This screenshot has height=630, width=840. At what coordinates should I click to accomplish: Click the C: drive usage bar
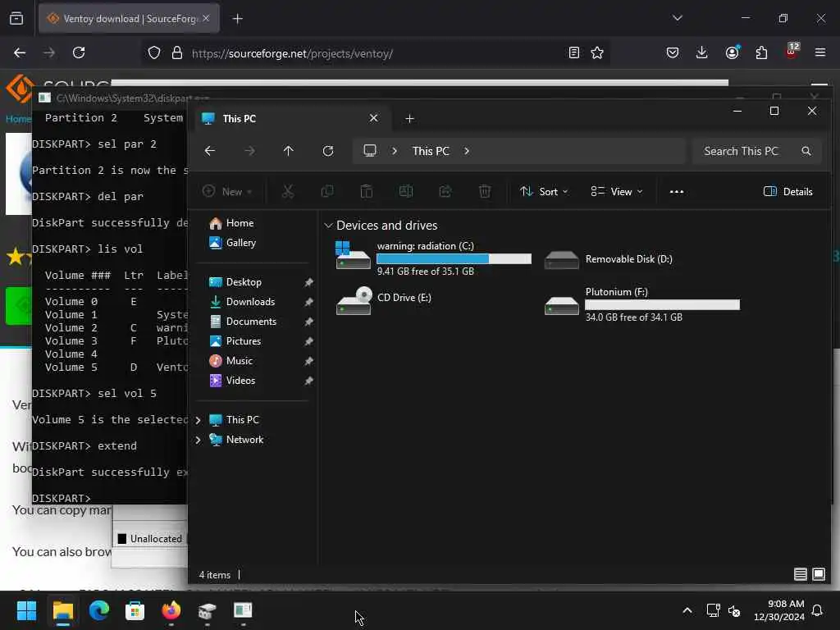[x=454, y=258]
